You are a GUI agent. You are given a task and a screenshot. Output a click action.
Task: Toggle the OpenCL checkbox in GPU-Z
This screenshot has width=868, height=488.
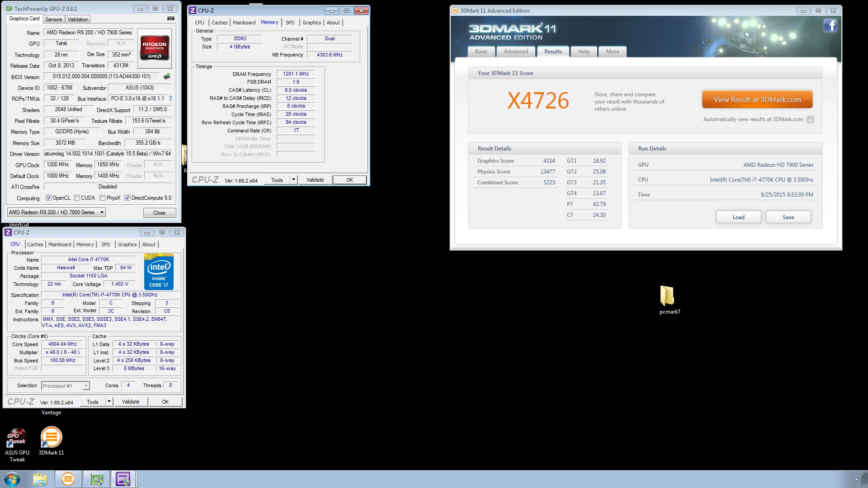[x=48, y=198]
